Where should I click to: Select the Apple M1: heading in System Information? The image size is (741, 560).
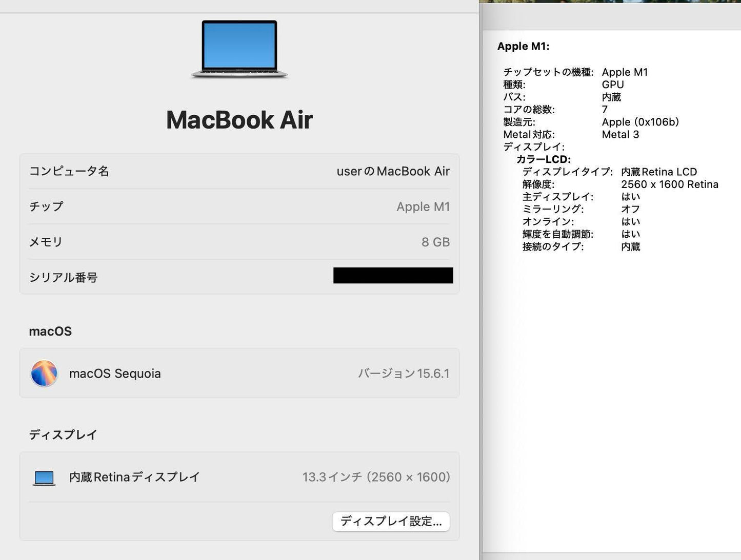(523, 46)
